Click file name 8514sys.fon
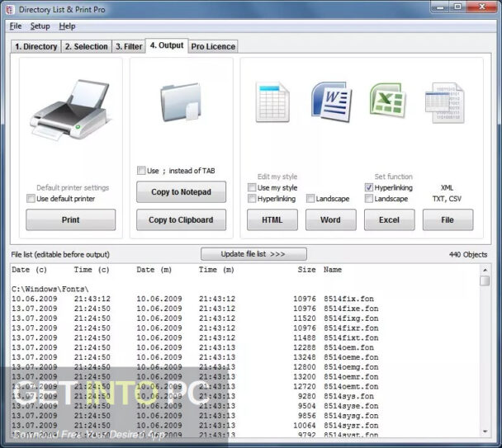The width and height of the screenshot is (502, 448). point(348,396)
